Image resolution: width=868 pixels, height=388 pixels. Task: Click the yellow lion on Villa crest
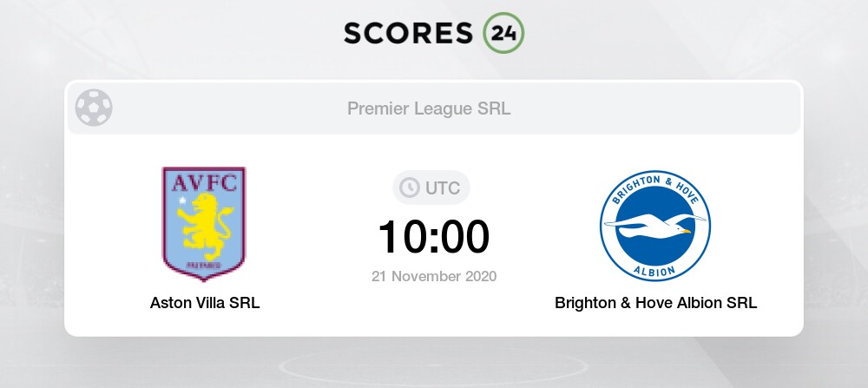coord(206,227)
